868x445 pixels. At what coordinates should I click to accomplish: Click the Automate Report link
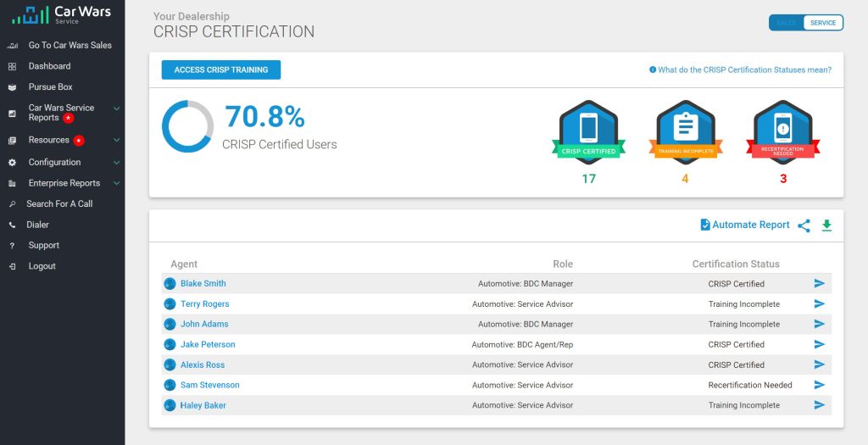(745, 225)
